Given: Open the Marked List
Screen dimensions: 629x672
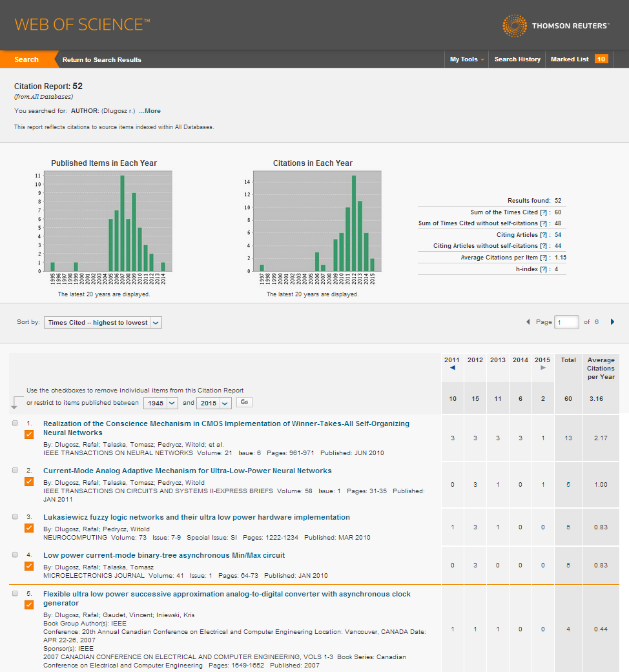Looking at the screenshot, I should click(570, 59).
